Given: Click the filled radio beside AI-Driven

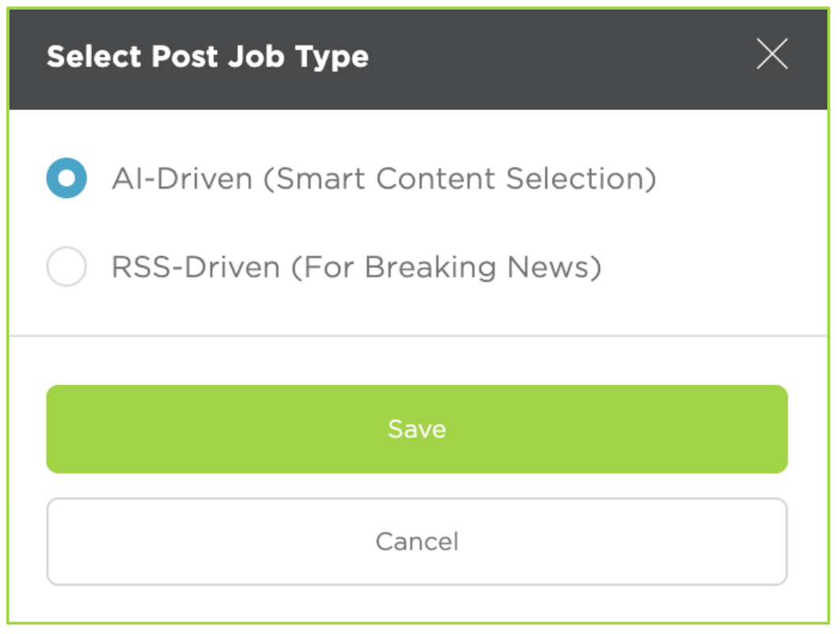Looking at the screenshot, I should (x=67, y=178).
